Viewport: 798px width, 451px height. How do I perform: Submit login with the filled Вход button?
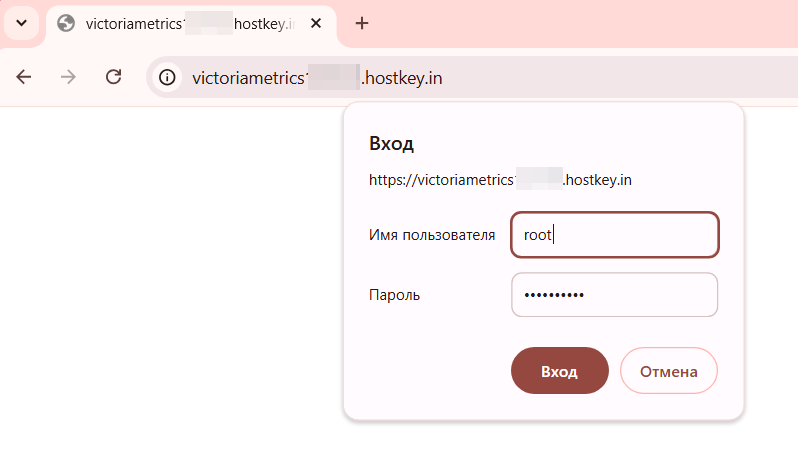[560, 371]
